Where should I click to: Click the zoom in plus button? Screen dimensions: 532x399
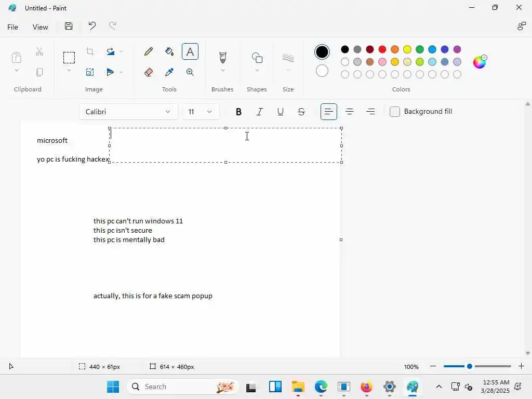(521, 366)
